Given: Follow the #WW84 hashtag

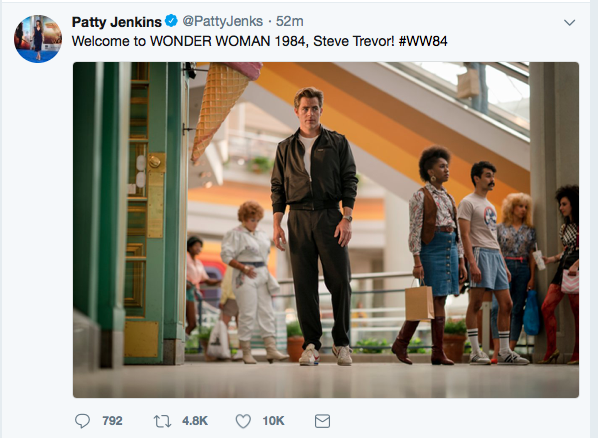Looking at the screenshot, I should 423,41.
